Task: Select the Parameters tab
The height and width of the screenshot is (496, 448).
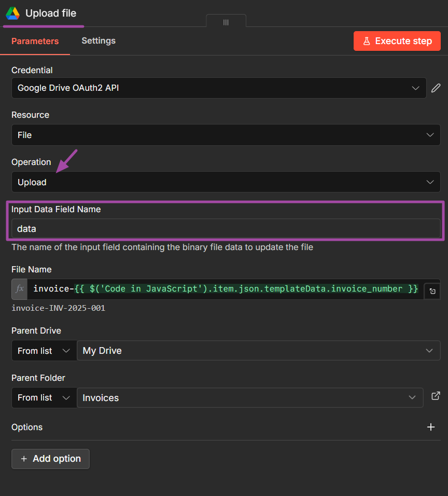Action: click(x=35, y=40)
